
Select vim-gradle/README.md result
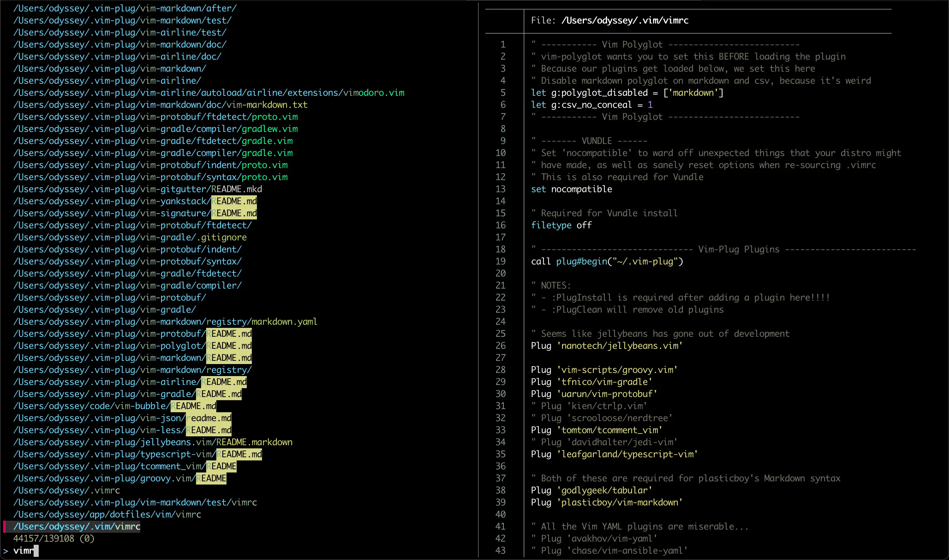click(128, 394)
